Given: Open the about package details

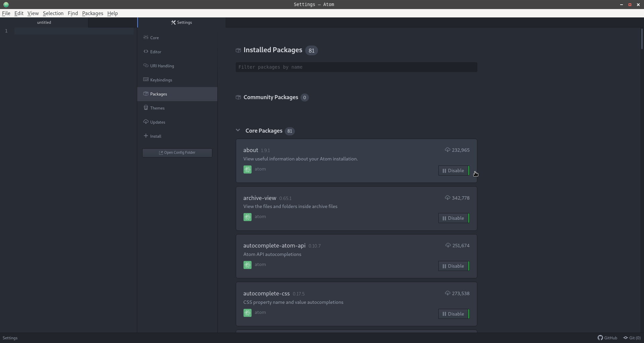Looking at the screenshot, I should [251, 150].
